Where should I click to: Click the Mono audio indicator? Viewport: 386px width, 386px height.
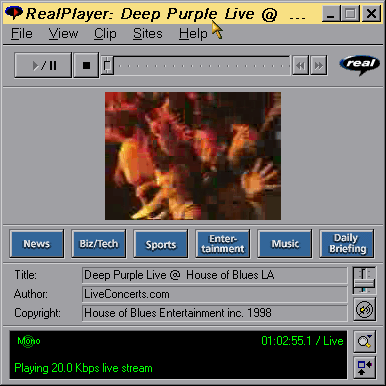click(x=29, y=341)
